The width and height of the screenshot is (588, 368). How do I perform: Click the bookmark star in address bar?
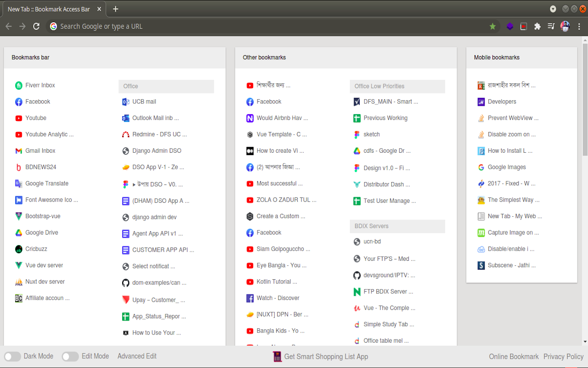(493, 26)
